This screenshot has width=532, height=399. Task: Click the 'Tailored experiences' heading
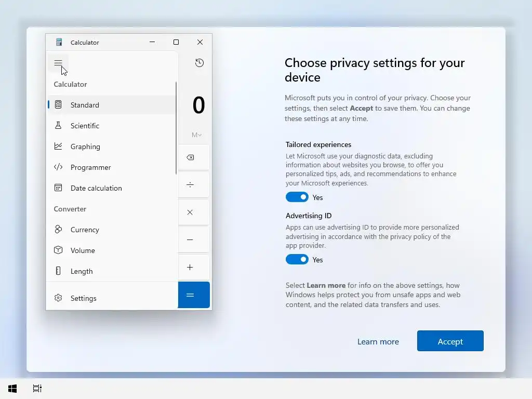tap(318, 144)
